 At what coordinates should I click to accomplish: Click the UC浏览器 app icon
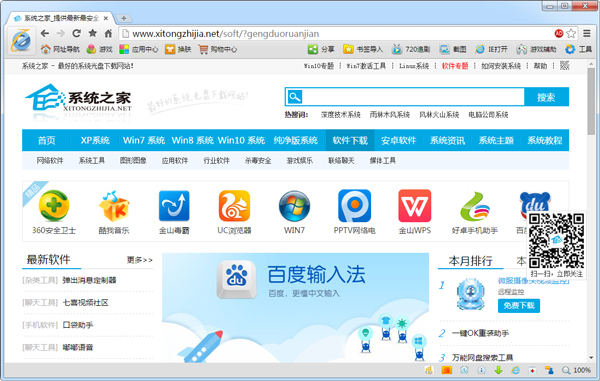(x=234, y=206)
